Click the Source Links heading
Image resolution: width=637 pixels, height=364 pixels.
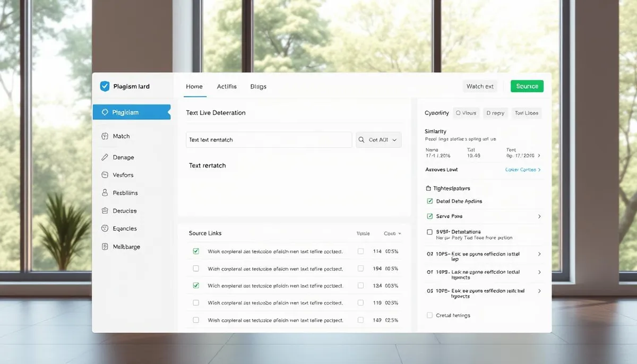pyautogui.click(x=205, y=233)
